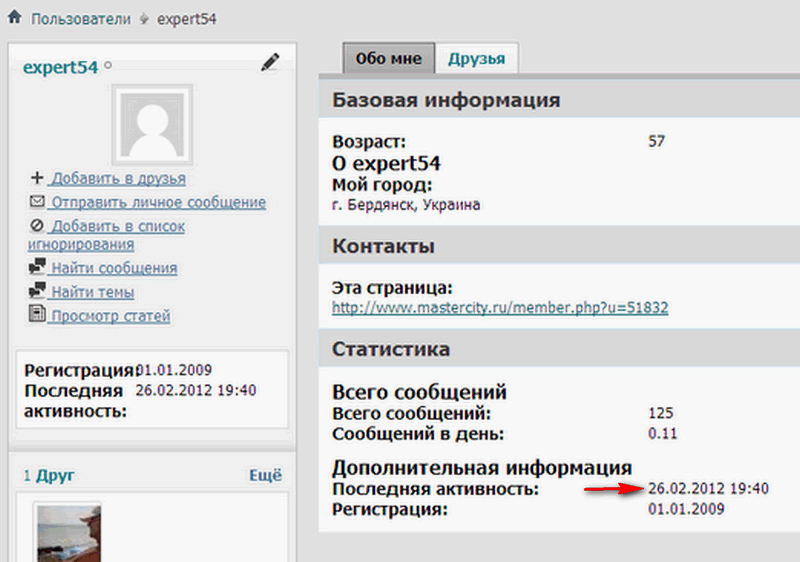
Task: Click the speech bubbles icon beside Найти сообщения
Action: point(37,266)
